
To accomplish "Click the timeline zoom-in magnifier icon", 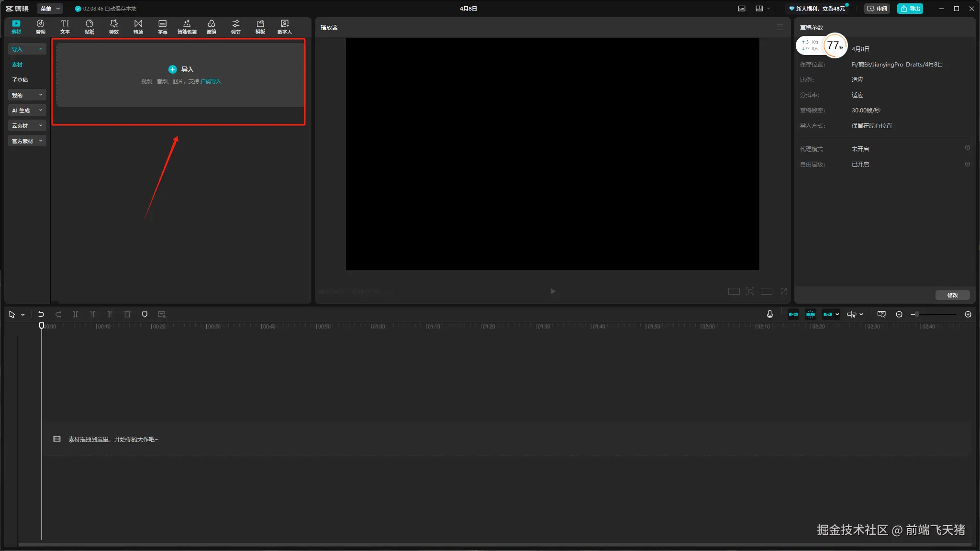I will (x=968, y=314).
